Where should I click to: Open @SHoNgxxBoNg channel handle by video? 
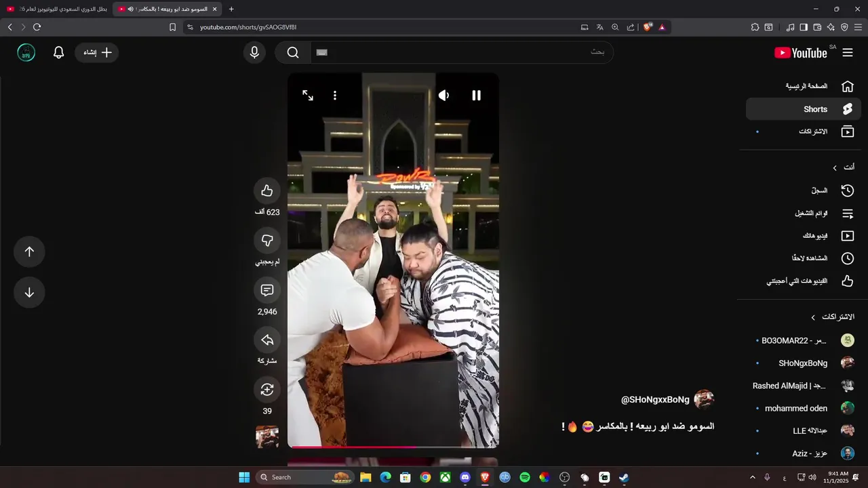click(x=655, y=400)
